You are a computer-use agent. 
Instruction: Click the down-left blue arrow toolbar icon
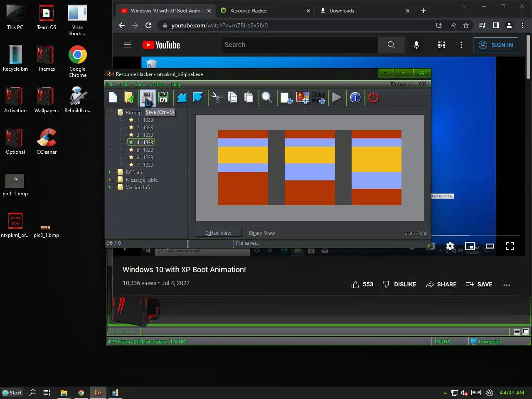tap(182, 98)
